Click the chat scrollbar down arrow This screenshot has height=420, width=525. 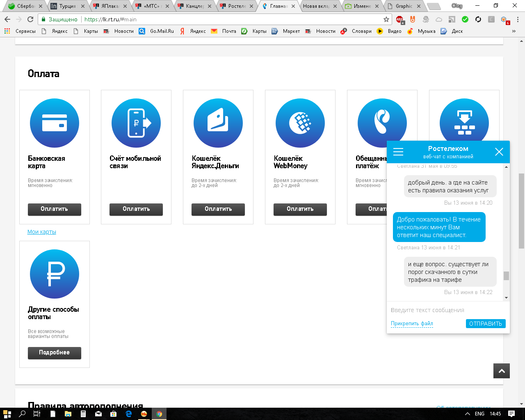pos(507,298)
